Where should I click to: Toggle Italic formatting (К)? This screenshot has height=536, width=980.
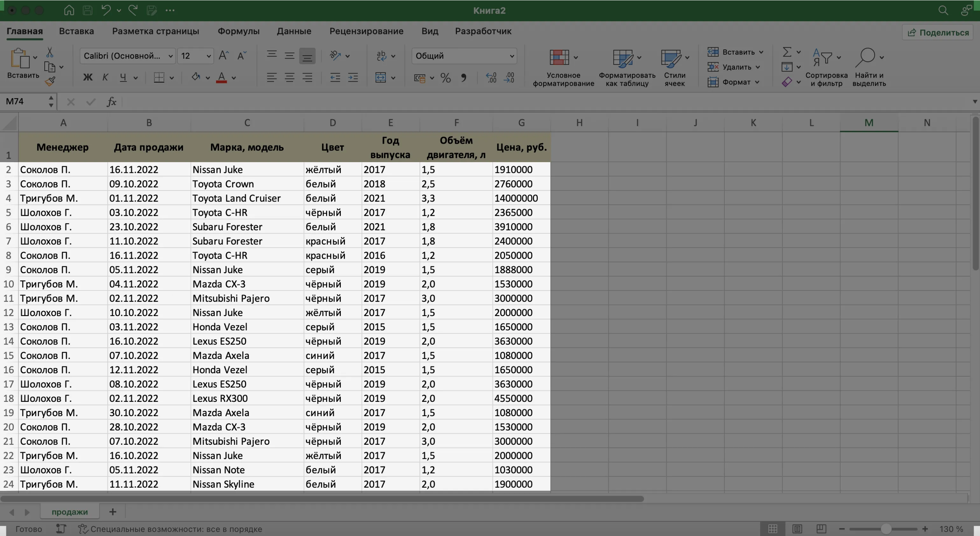(105, 78)
